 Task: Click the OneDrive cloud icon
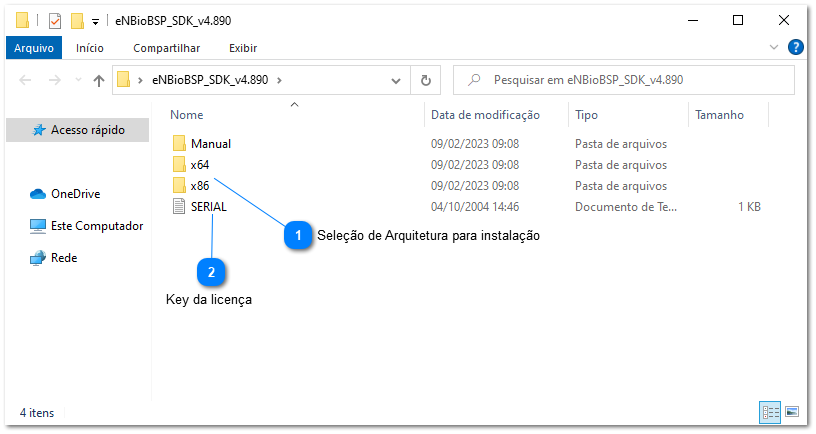point(38,194)
